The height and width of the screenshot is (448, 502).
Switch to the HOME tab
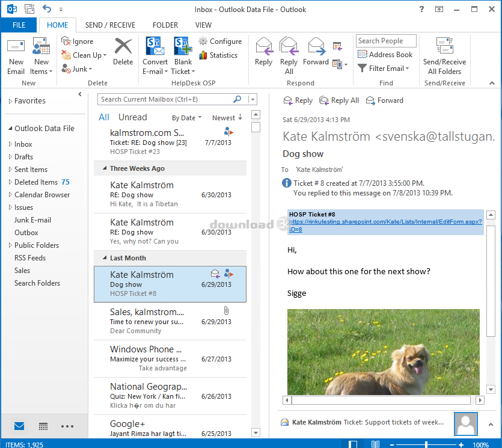(x=57, y=25)
